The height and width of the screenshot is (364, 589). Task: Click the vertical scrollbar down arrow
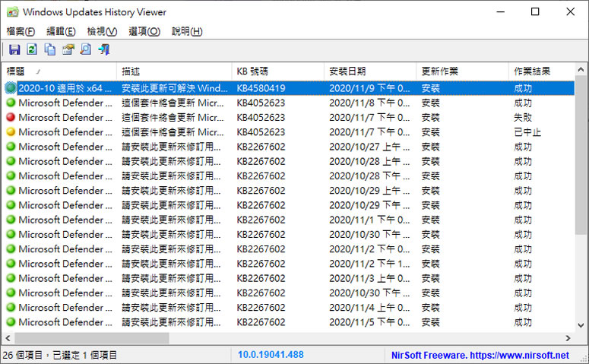581,325
